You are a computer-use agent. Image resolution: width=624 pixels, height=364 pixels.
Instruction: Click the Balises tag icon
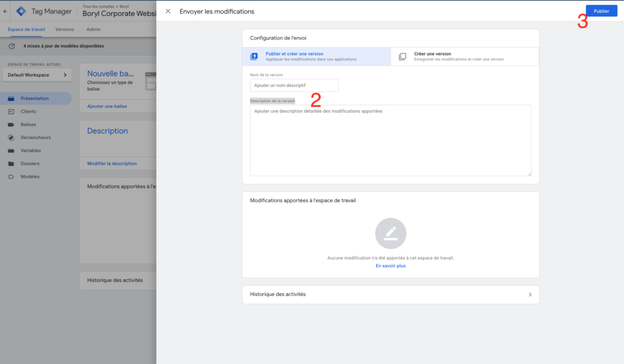click(x=11, y=125)
